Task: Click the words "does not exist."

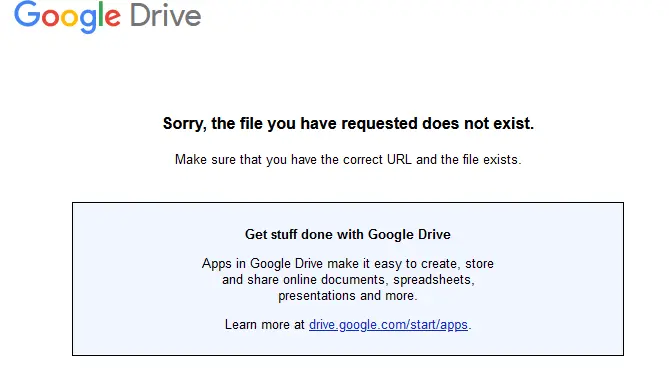Action: [478, 124]
